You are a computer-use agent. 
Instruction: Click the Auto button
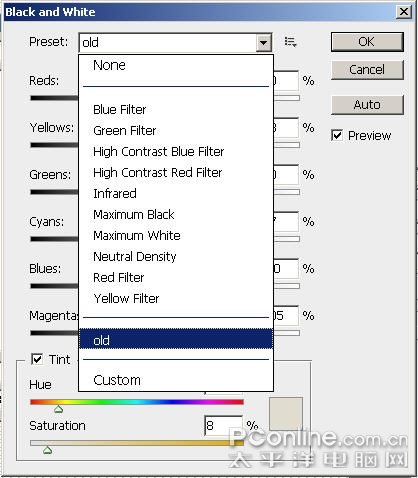(x=367, y=105)
